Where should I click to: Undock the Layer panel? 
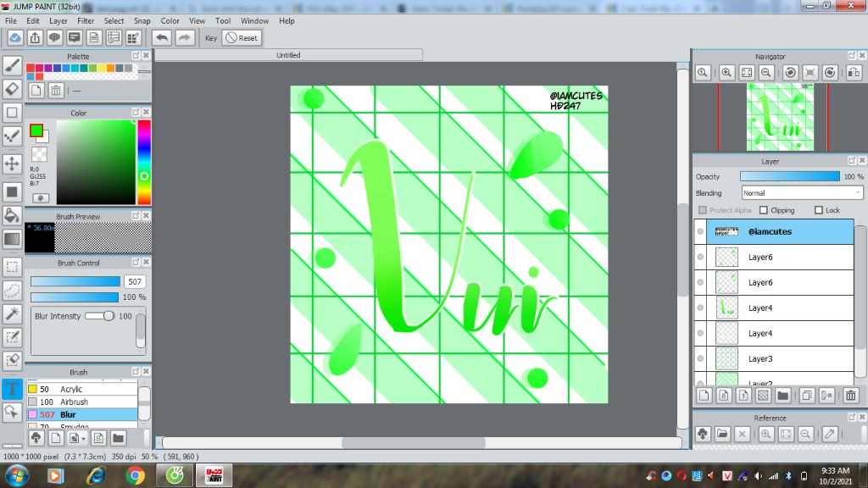tap(852, 160)
